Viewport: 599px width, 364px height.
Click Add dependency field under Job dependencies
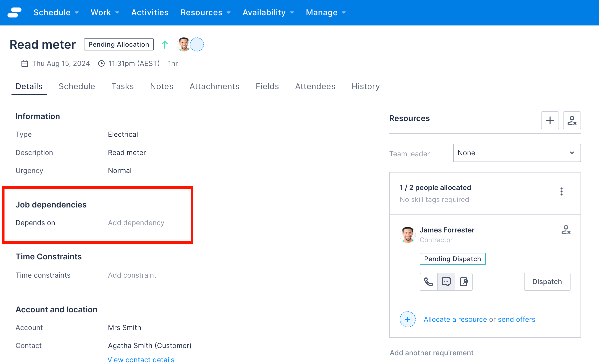pyautogui.click(x=136, y=222)
